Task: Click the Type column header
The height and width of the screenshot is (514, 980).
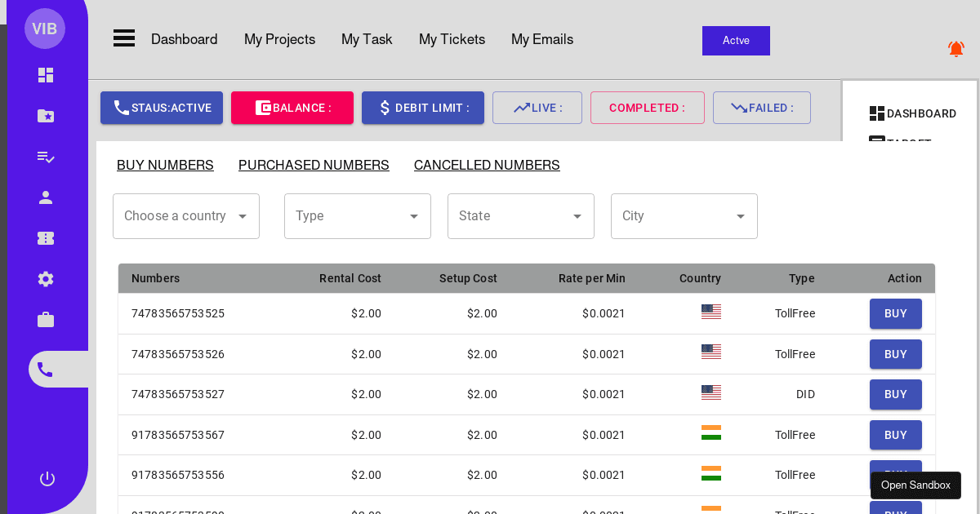Action: (802, 278)
